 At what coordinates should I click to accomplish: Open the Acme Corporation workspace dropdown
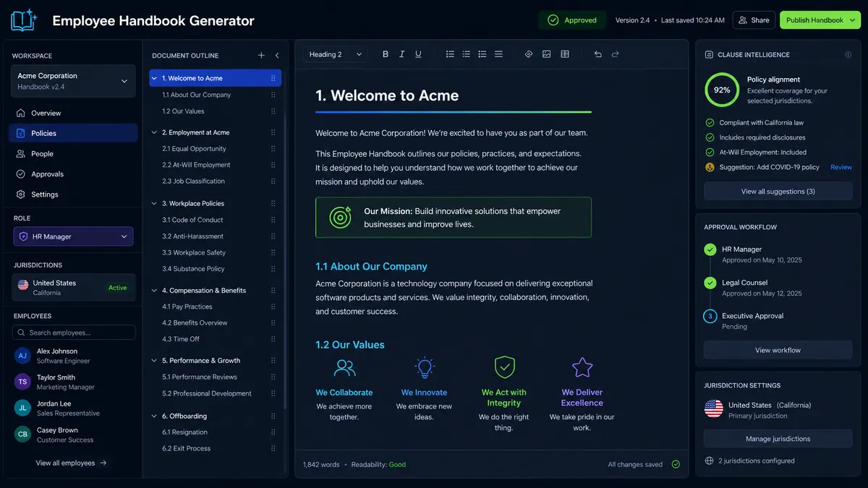72,81
